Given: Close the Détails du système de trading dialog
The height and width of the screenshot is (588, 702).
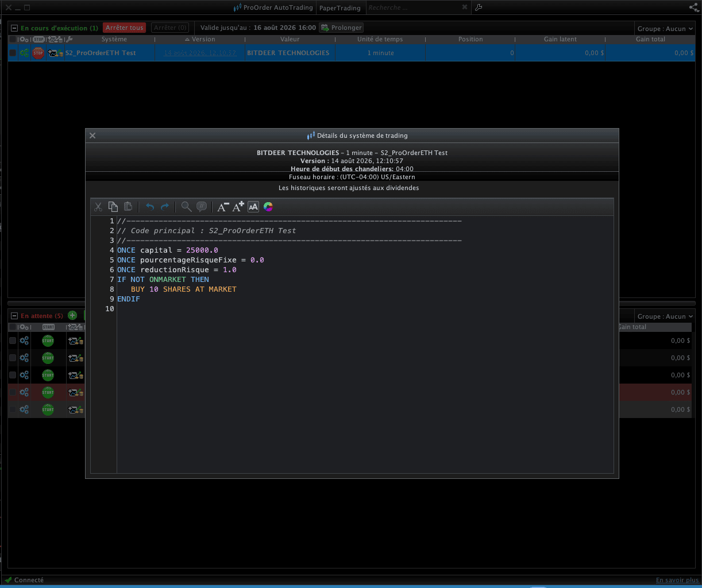Looking at the screenshot, I should point(92,136).
